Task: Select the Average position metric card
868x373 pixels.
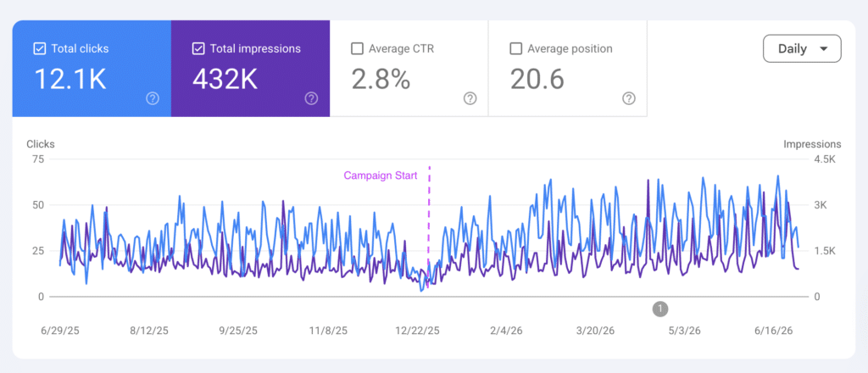Action: tap(567, 69)
